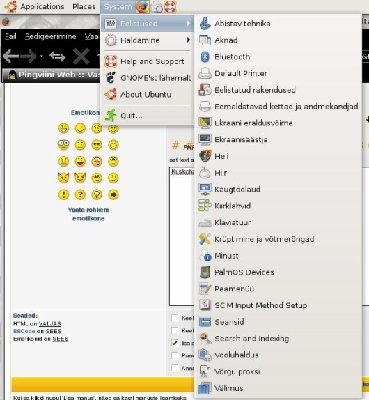369x400 pixels.
Task: Click the Vaata rohkem emotikone link
Action: 88,214
